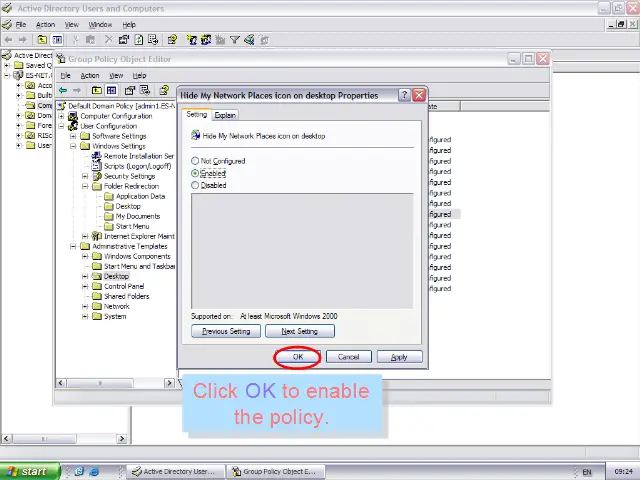The width and height of the screenshot is (640, 480).
Task: Click Security Settings icon in tree
Action: pyautogui.click(x=97, y=176)
